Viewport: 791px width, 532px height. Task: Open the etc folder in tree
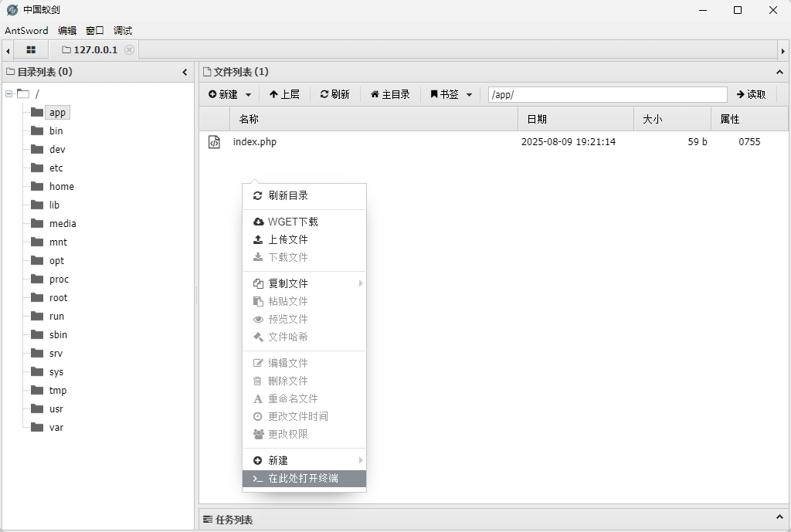(x=56, y=168)
